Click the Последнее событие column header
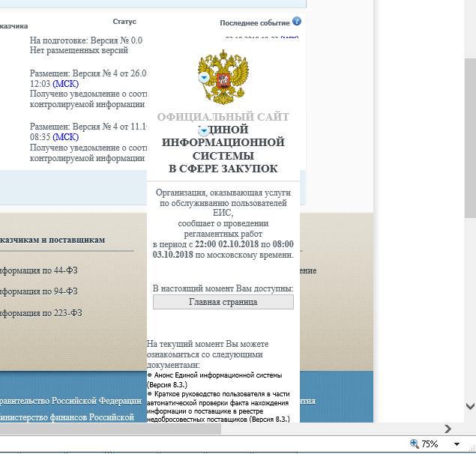Viewport: 476px width, 454px height. click(x=254, y=22)
